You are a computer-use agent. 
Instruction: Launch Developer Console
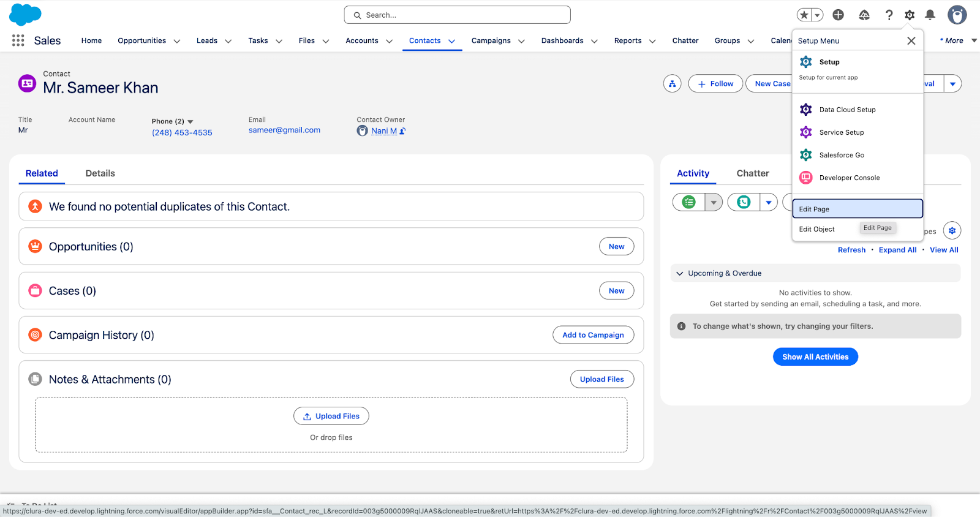[858, 178]
